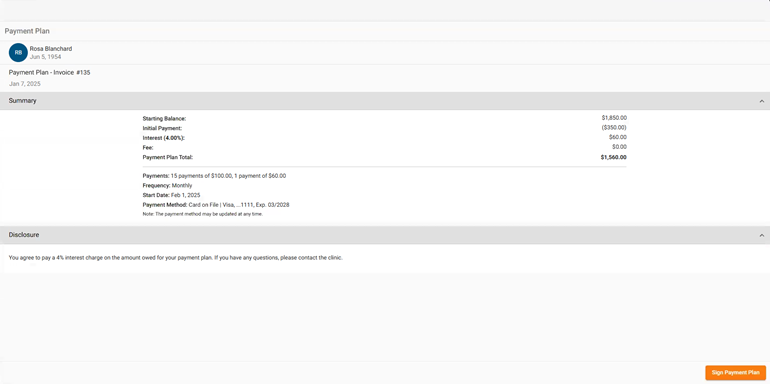The image size is (770, 384).
Task: Click the Payment Plan Total label
Action: (168, 157)
